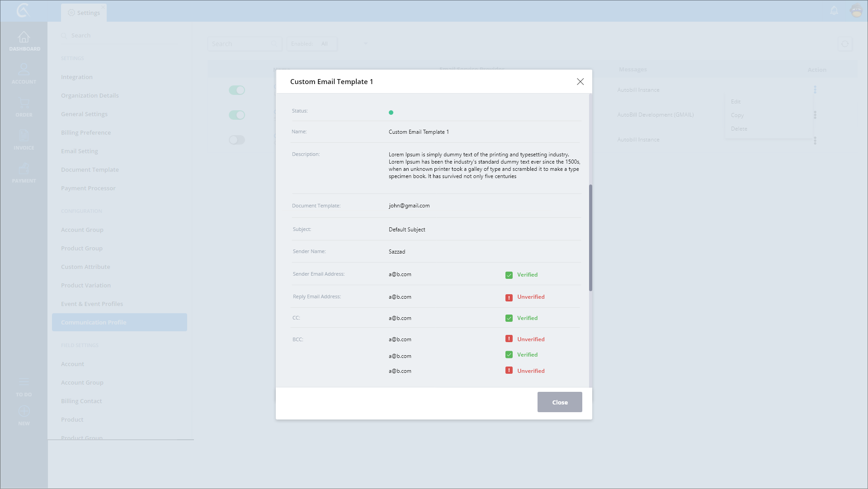Open the Payment sidebar icon
The image size is (868, 489).
(x=24, y=169)
